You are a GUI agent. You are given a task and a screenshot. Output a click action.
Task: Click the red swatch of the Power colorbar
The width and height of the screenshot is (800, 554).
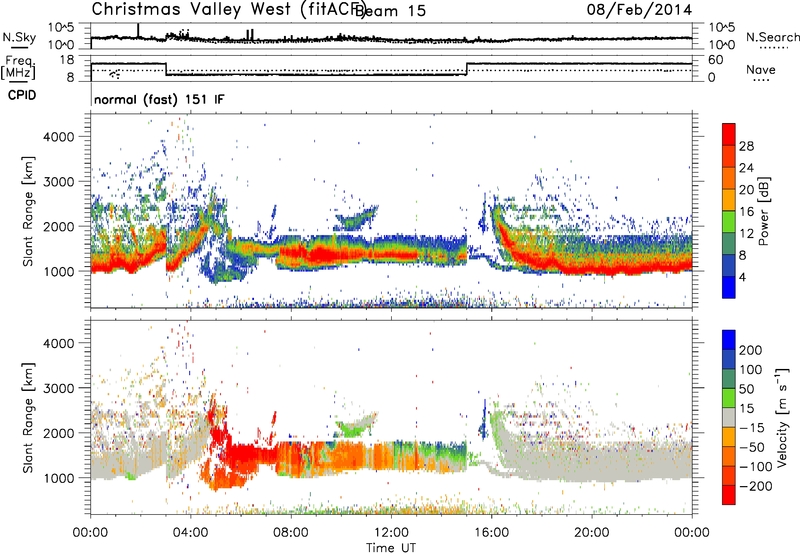tap(729, 135)
